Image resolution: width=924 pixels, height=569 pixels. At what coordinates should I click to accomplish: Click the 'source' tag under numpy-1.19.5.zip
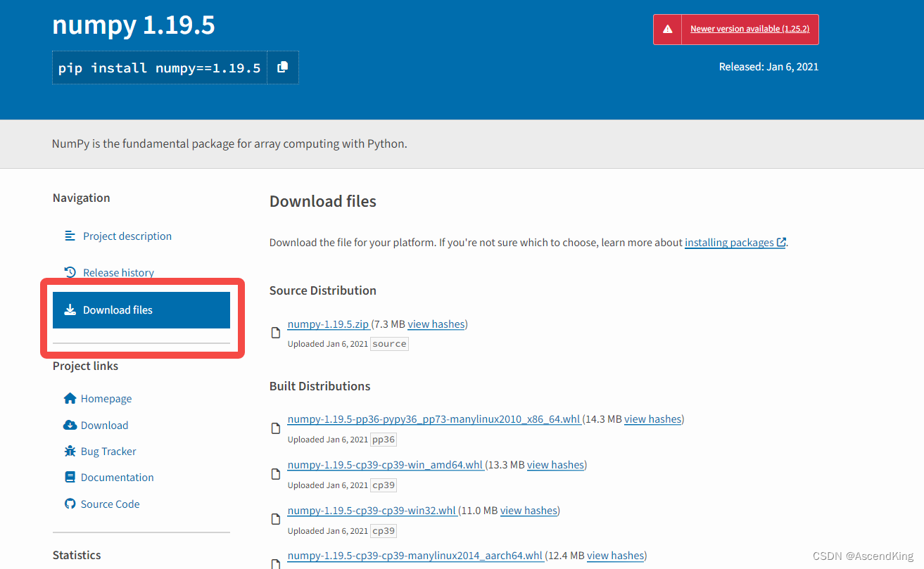click(389, 344)
